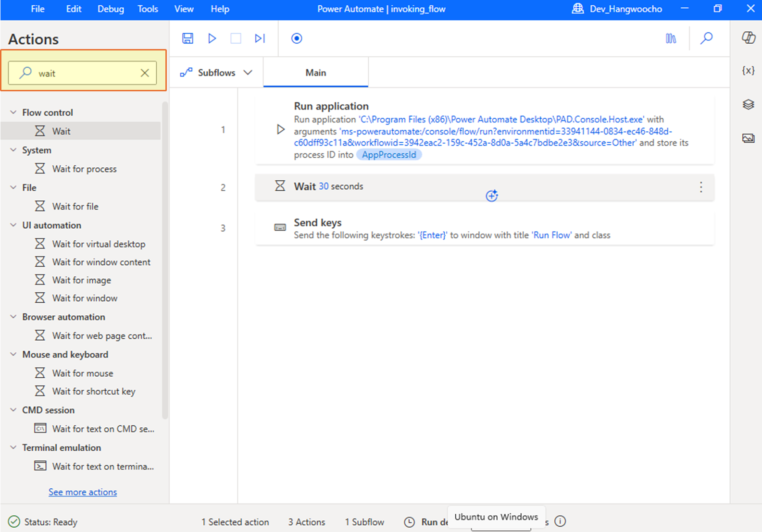Viewport: 762px width, 532px height.
Task: Click the 'Run Flow' window title link
Action: (x=552, y=235)
